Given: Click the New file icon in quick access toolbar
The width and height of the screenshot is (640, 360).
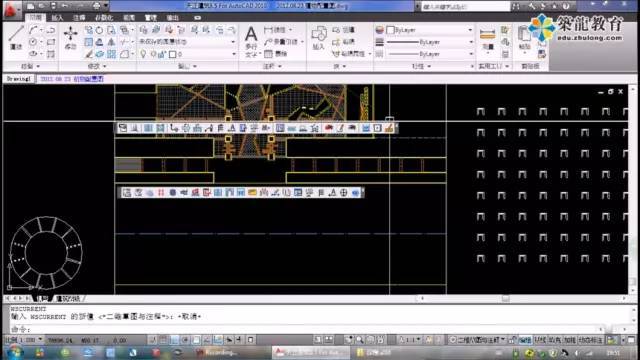Looking at the screenshot, I should [x=31, y=6].
